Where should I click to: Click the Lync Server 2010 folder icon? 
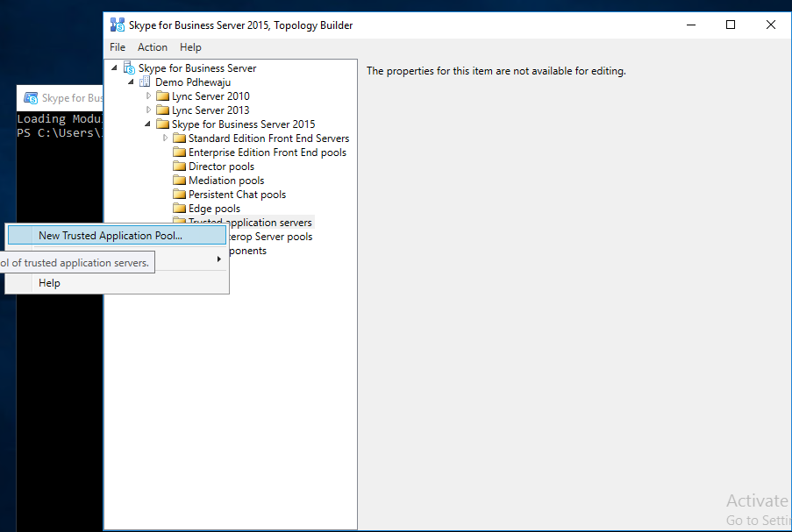pos(162,96)
